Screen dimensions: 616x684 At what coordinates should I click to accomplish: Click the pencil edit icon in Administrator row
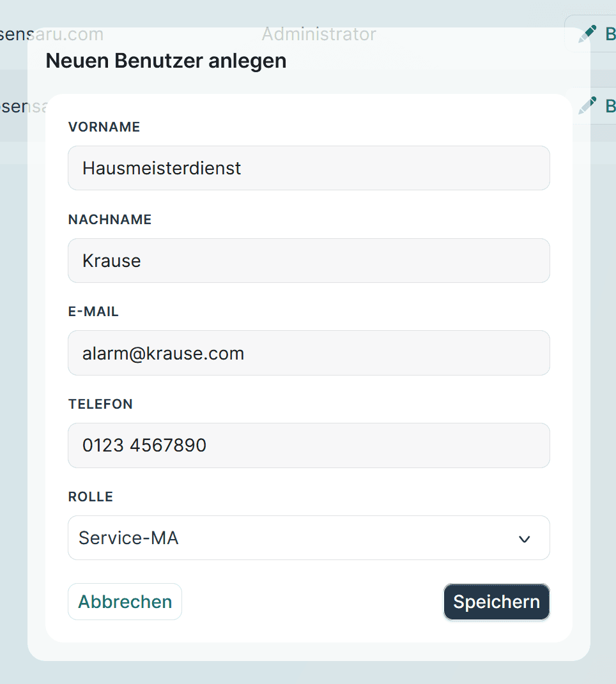point(587,34)
